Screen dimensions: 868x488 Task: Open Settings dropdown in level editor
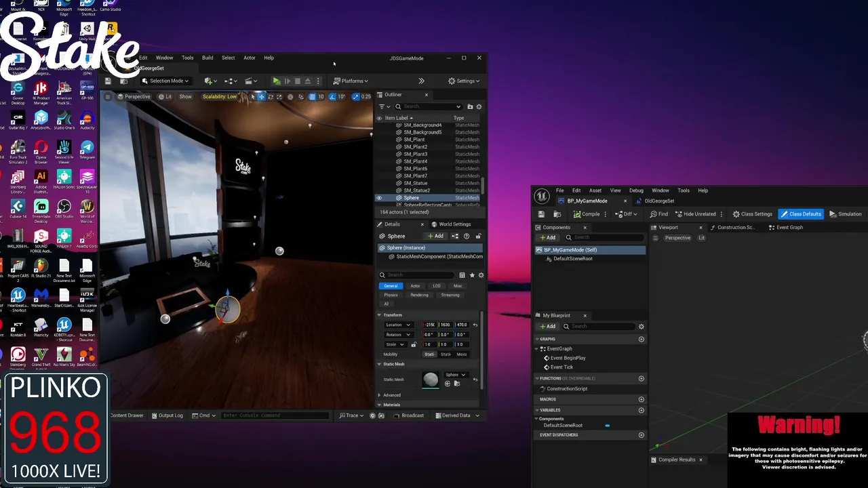[464, 81]
